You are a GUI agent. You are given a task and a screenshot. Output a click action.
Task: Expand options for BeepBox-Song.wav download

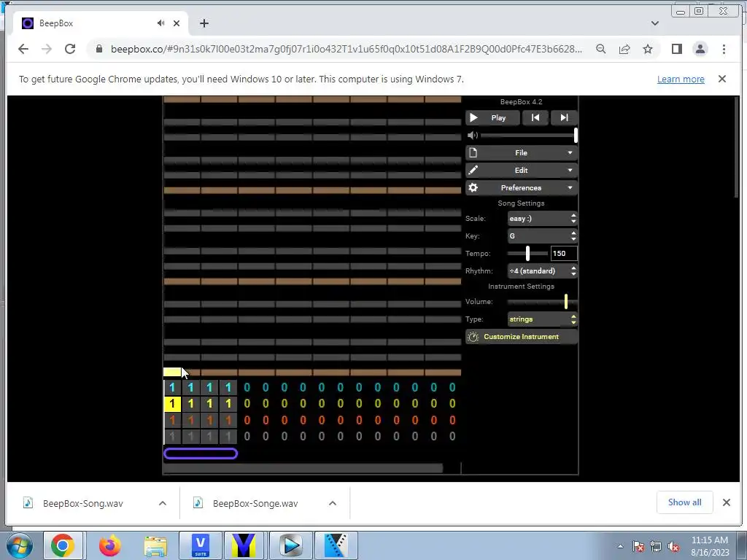coord(163,503)
